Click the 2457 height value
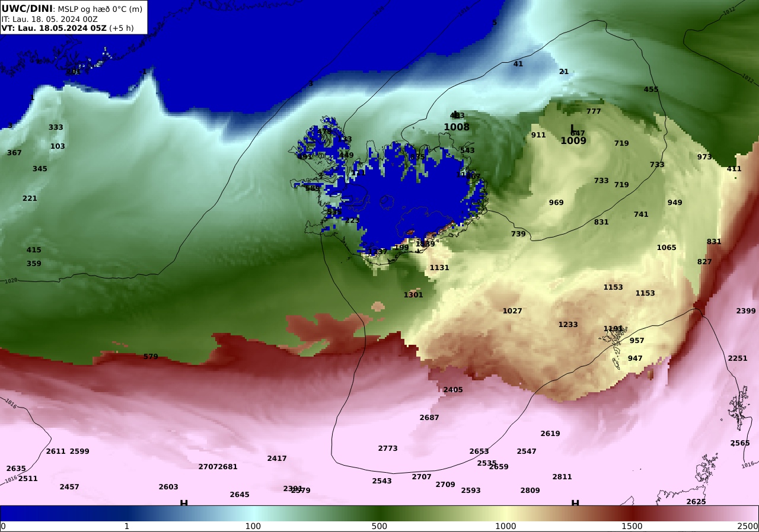 pyautogui.click(x=69, y=487)
